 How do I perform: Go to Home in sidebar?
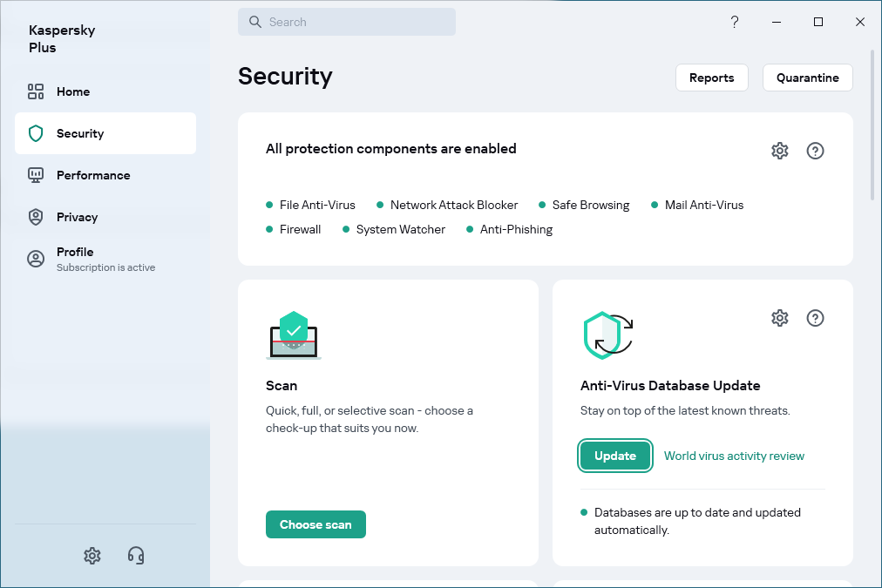(73, 91)
